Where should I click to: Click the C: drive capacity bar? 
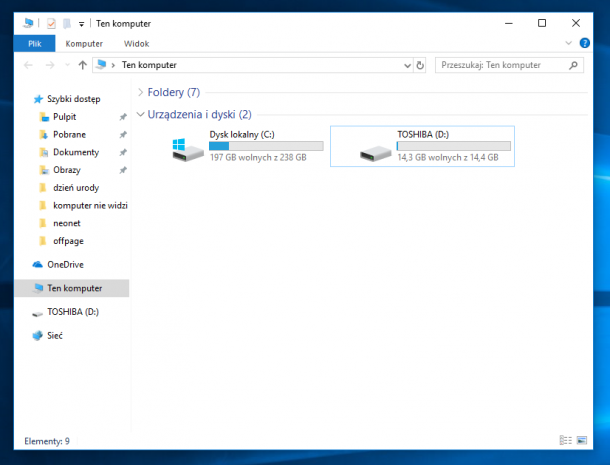point(266,146)
